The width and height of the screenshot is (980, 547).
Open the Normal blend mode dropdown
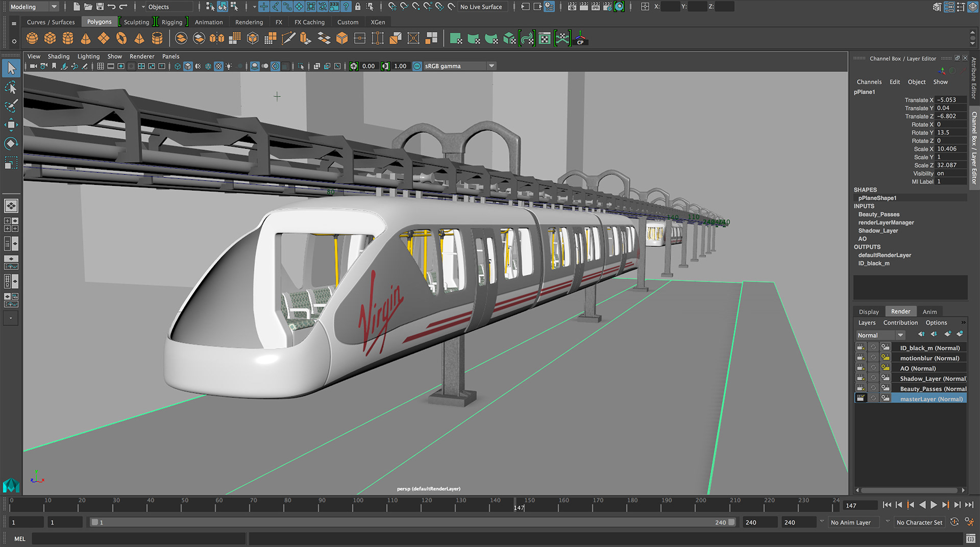click(880, 335)
